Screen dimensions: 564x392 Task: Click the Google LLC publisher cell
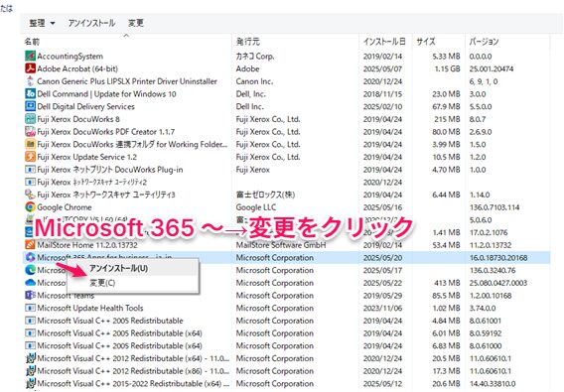(256, 207)
